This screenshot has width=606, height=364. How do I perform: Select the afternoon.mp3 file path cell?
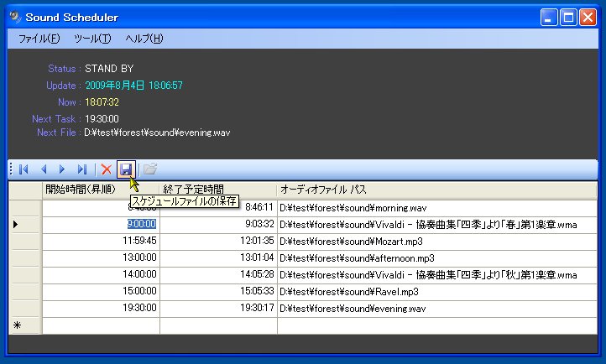click(437, 257)
